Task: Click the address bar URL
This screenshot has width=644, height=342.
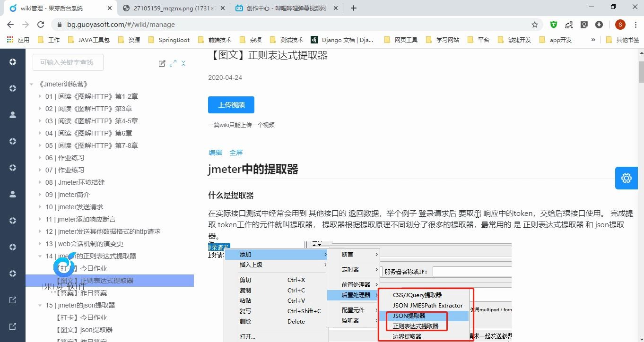Action: [121, 25]
